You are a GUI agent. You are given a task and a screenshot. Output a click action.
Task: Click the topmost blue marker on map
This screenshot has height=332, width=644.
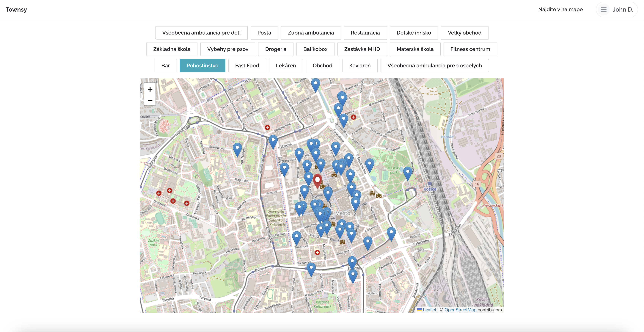point(315,85)
